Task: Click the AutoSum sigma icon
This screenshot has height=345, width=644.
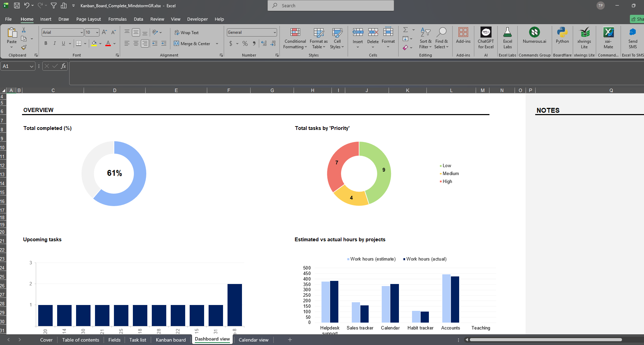Action: click(405, 30)
